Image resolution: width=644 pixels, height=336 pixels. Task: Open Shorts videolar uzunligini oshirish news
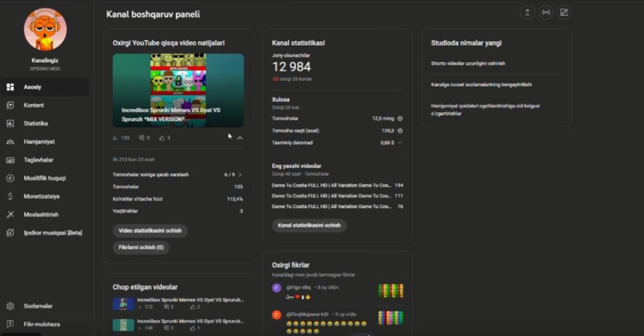(x=468, y=63)
